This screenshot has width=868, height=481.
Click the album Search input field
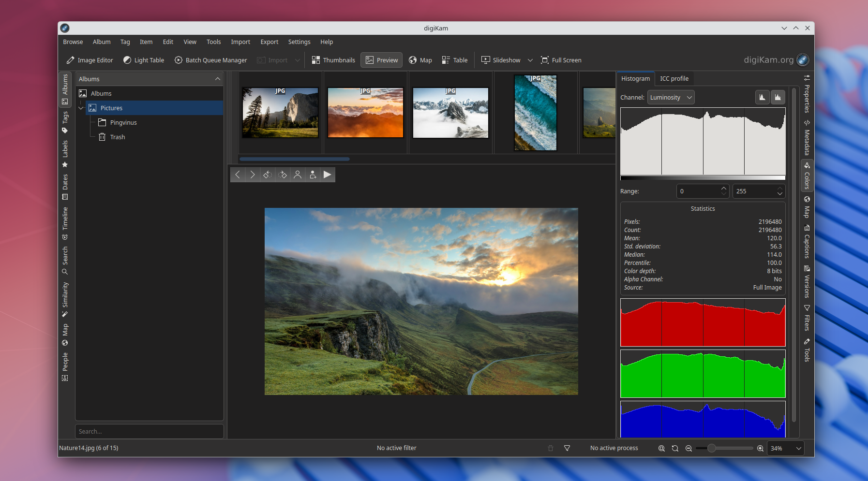150,431
